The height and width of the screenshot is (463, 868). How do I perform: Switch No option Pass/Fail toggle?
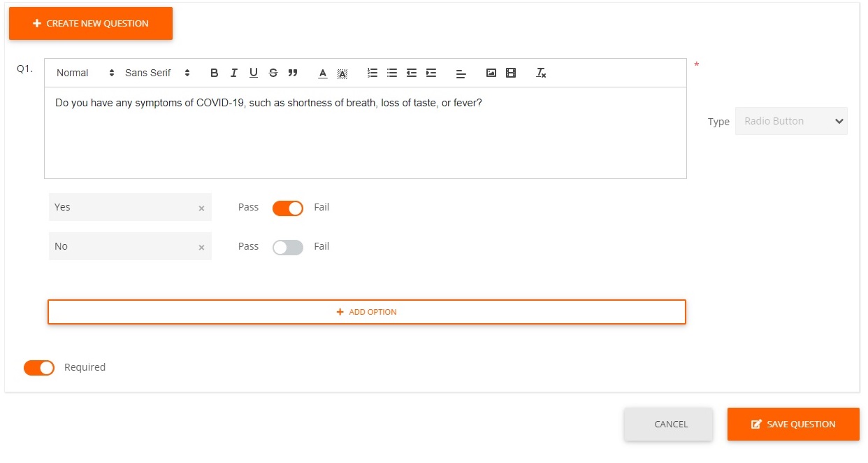tap(288, 248)
